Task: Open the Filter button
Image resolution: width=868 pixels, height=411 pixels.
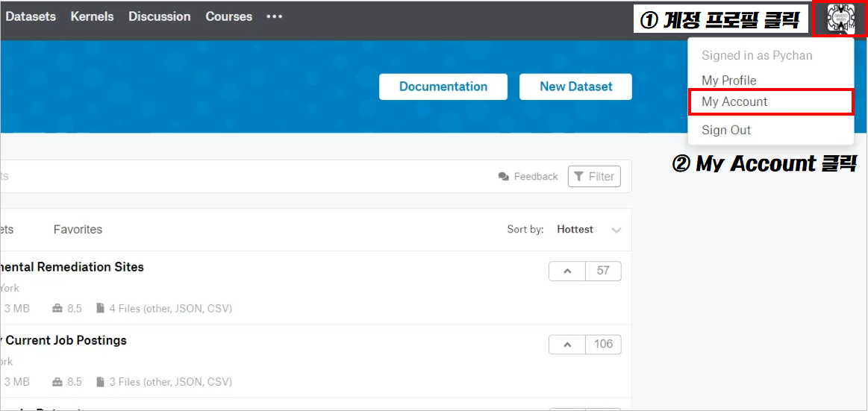Action: [595, 177]
